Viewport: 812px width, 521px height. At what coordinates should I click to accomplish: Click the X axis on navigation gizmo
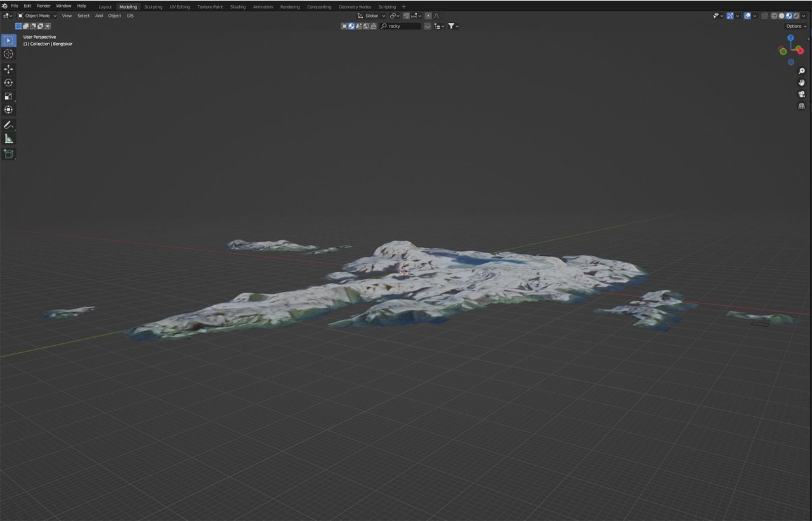(799, 51)
